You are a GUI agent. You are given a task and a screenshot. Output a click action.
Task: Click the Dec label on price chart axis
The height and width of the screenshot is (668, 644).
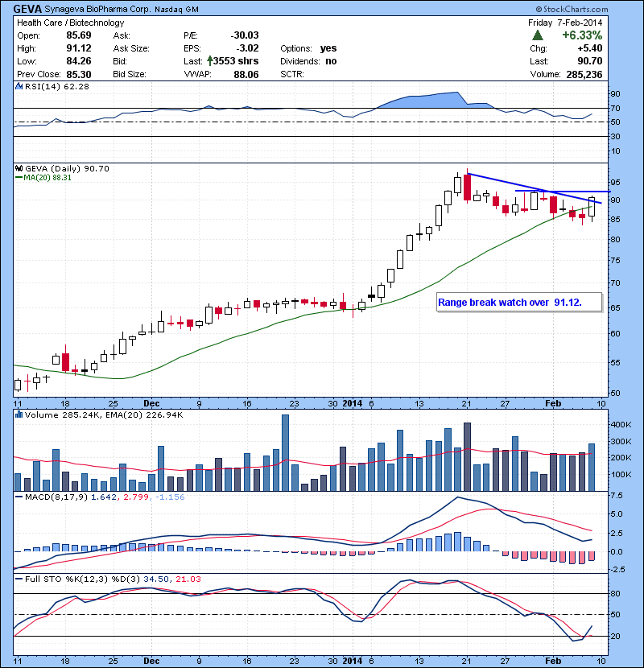(x=151, y=403)
